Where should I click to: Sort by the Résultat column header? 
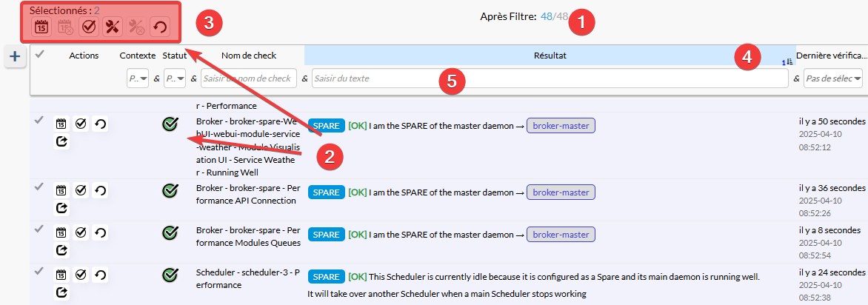550,55
